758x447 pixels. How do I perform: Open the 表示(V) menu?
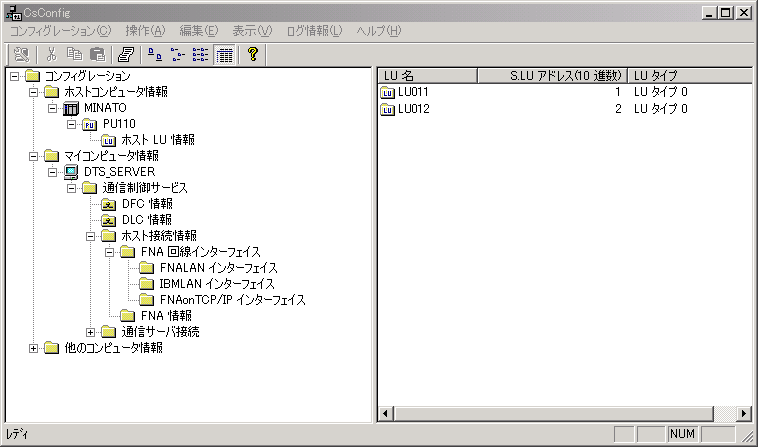coord(252,31)
